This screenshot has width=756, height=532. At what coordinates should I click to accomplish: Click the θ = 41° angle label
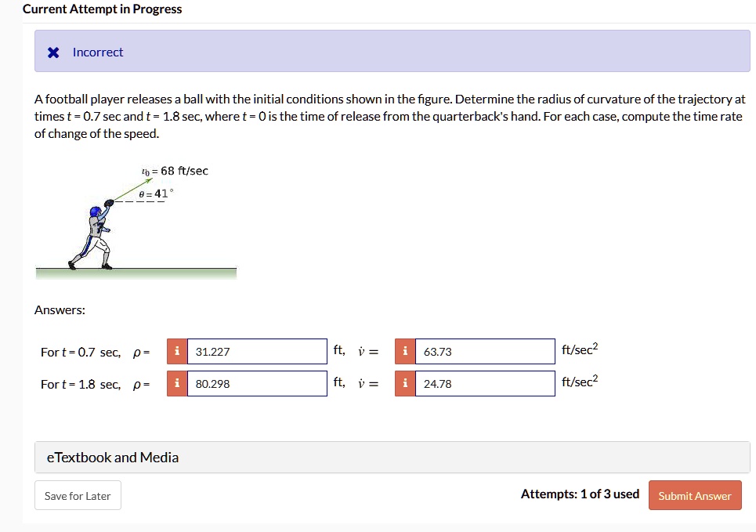(x=156, y=194)
